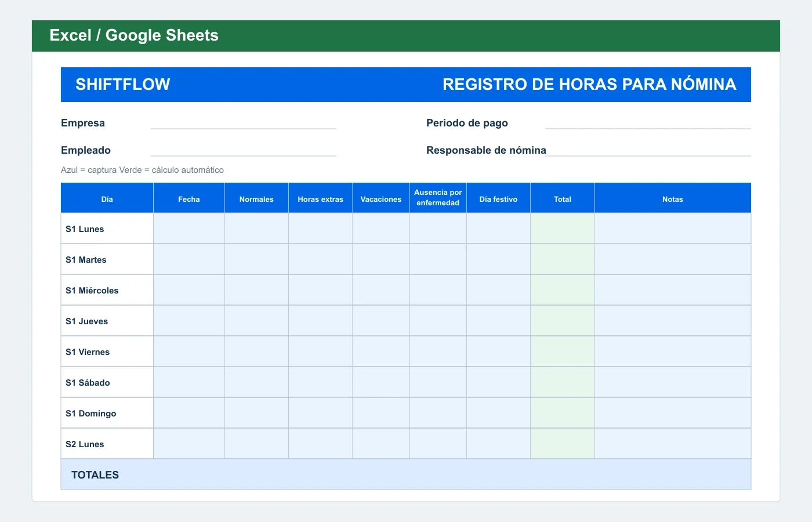The image size is (812, 522).
Task: Click the Día column header
Action: click(x=107, y=198)
